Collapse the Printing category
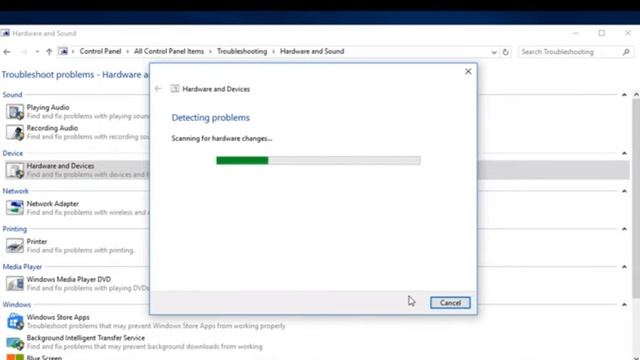Viewport: 640px width, 360px height. point(624,229)
